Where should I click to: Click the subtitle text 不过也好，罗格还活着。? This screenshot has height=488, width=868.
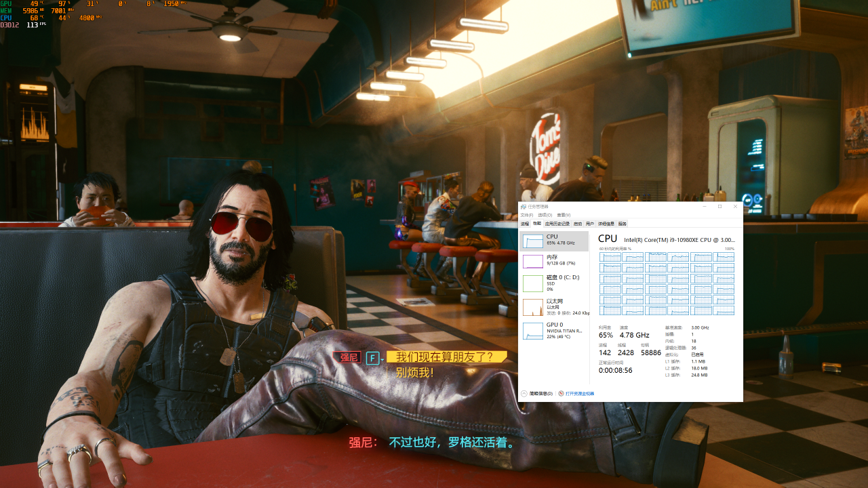(452, 443)
